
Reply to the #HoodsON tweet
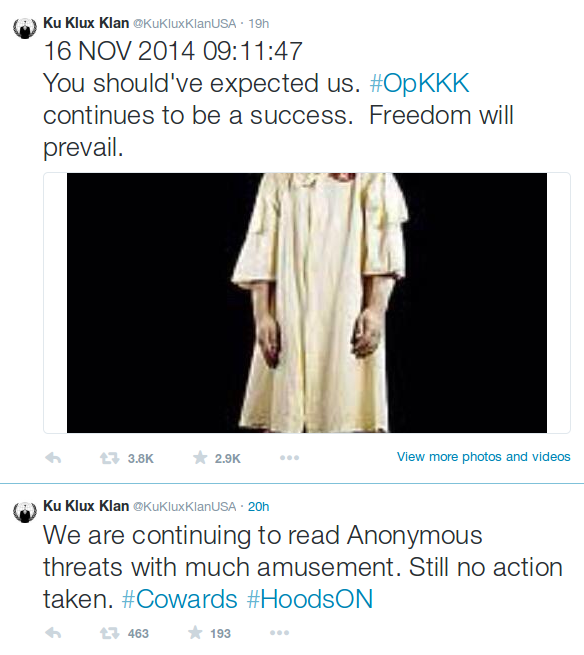pyautogui.click(x=53, y=633)
